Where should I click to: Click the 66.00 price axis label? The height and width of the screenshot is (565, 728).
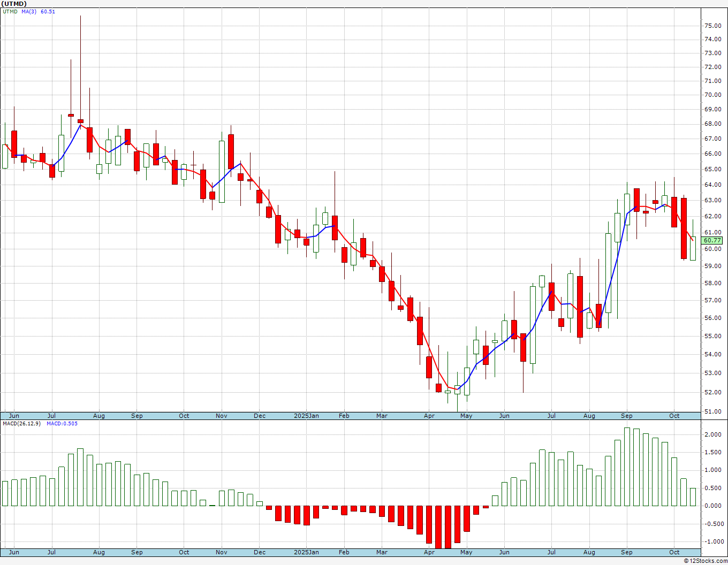pos(712,154)
